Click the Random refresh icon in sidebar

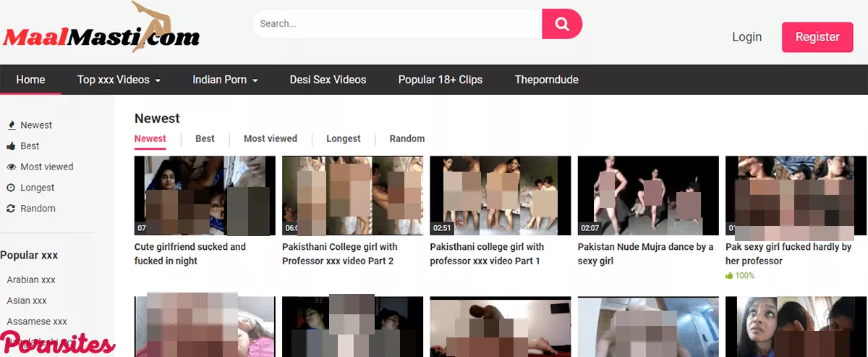tap(12, 209)
